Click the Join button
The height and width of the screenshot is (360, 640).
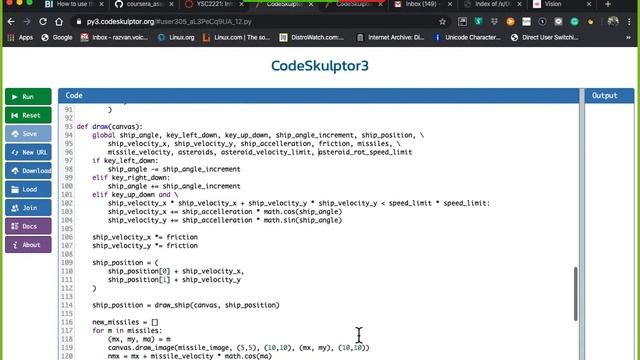pos(28,208)
